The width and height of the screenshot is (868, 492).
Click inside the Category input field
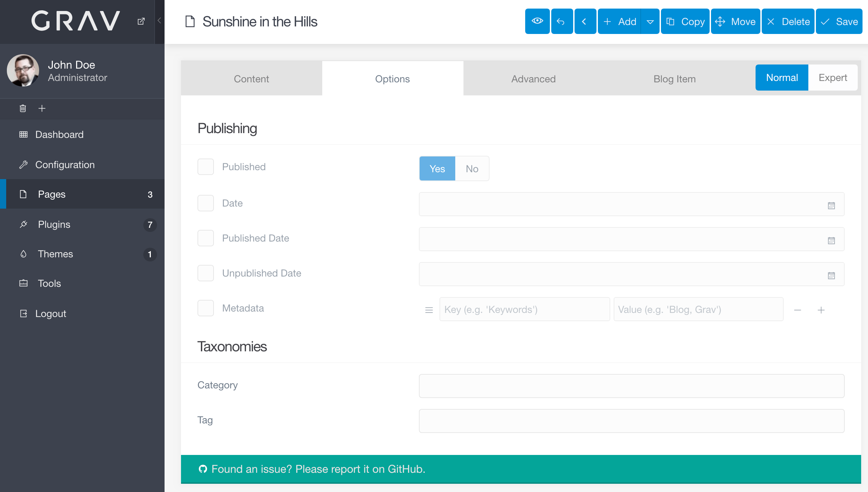[x=631, y=386]
